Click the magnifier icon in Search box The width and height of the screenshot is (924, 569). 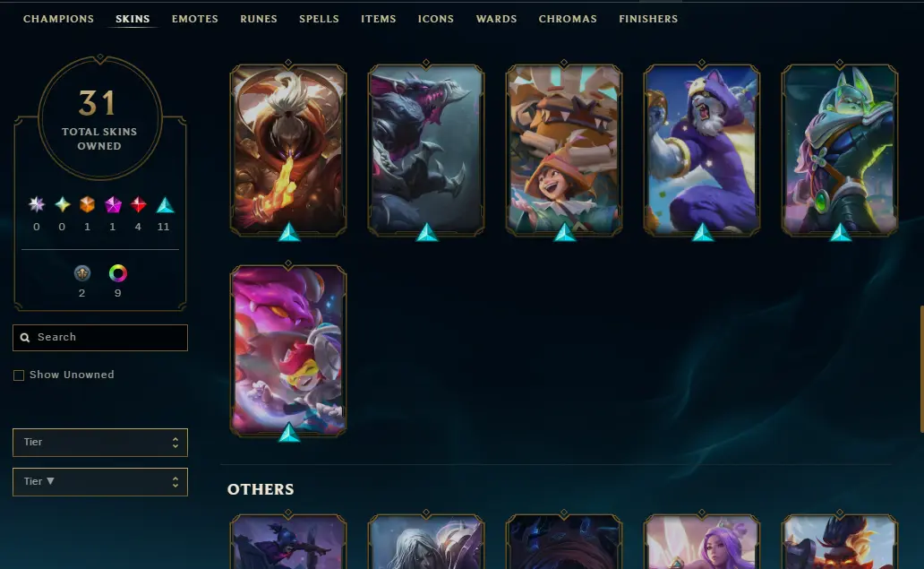[x=25, y=337]
